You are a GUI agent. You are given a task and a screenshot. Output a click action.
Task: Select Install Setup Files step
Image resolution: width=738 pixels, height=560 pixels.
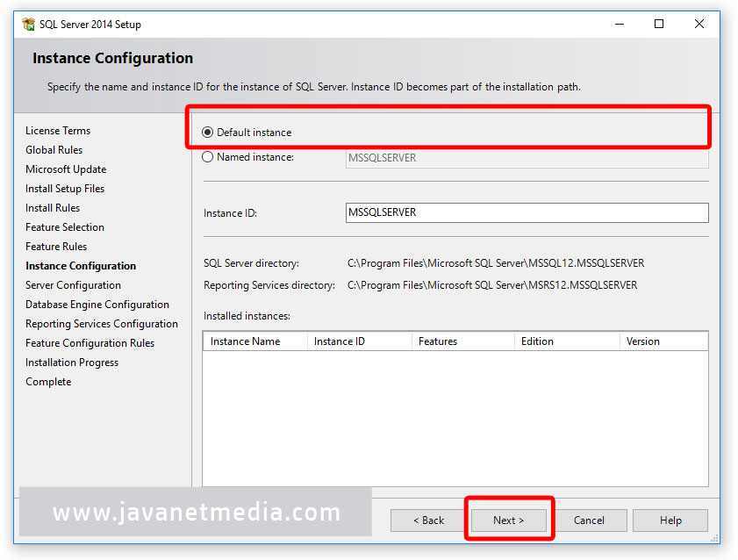coord(65,188)
